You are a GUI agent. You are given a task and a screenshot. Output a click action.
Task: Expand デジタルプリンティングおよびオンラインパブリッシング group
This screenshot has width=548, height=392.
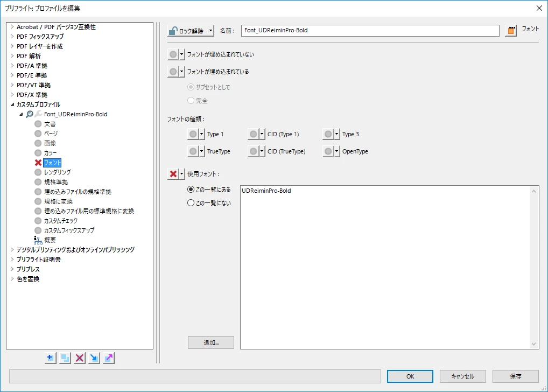point(12,250)
